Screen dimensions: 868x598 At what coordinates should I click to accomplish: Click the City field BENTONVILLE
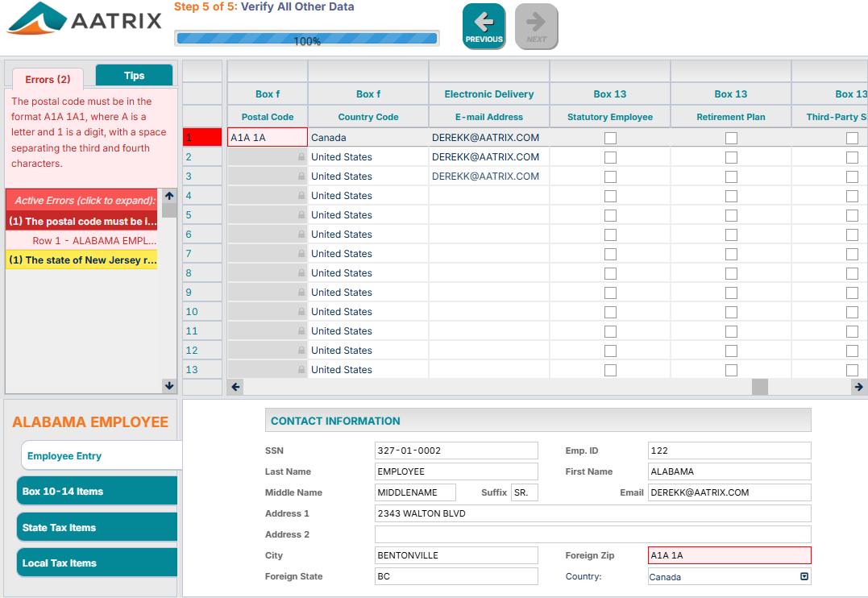click(456, 555)
